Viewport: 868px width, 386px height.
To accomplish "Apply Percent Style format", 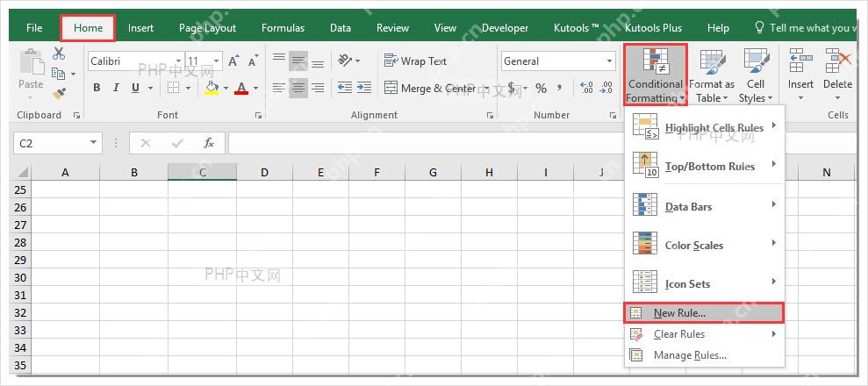I will click(541, 88).
